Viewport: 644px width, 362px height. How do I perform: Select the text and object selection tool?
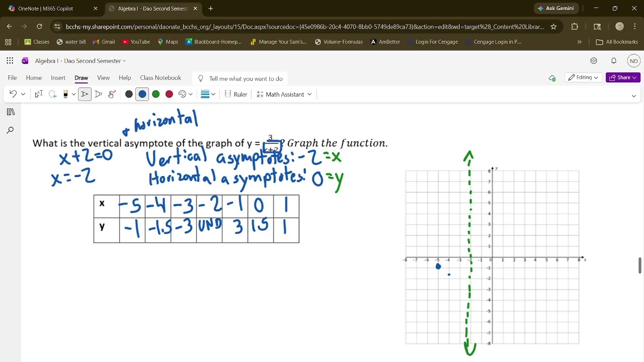39,94
